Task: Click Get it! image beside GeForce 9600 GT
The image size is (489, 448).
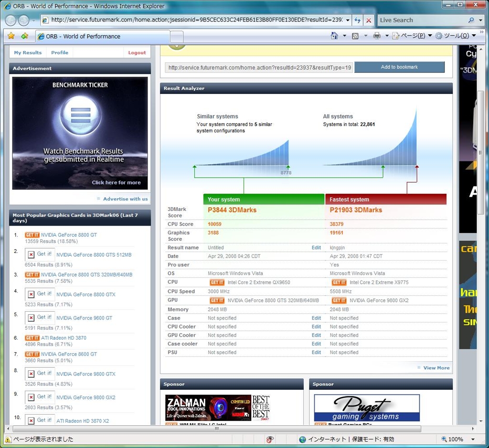Action: click(40, 317)
